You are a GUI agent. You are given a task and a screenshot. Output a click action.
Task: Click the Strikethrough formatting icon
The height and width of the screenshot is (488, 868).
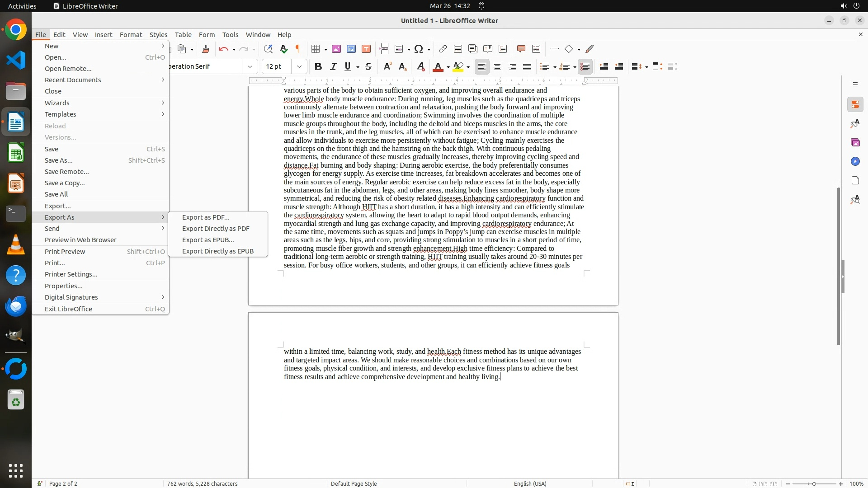point(368,66)
